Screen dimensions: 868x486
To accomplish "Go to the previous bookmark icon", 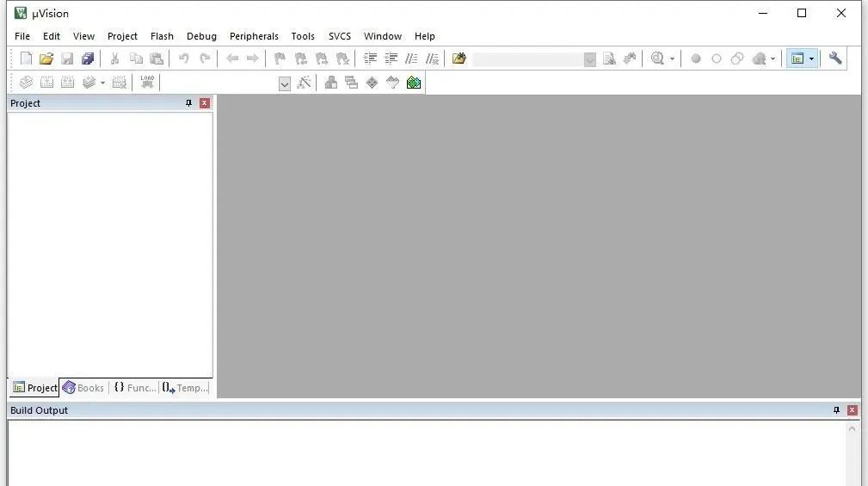I will click(x=300, y=58).
